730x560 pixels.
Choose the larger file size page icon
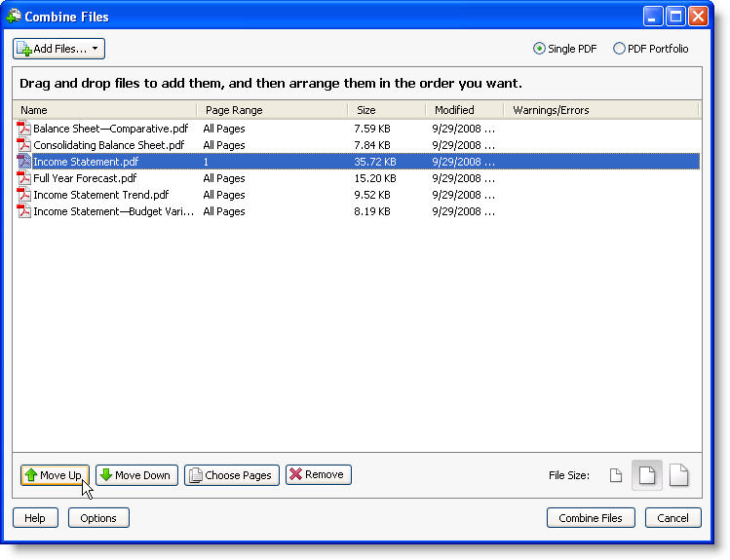pos(678,475)
